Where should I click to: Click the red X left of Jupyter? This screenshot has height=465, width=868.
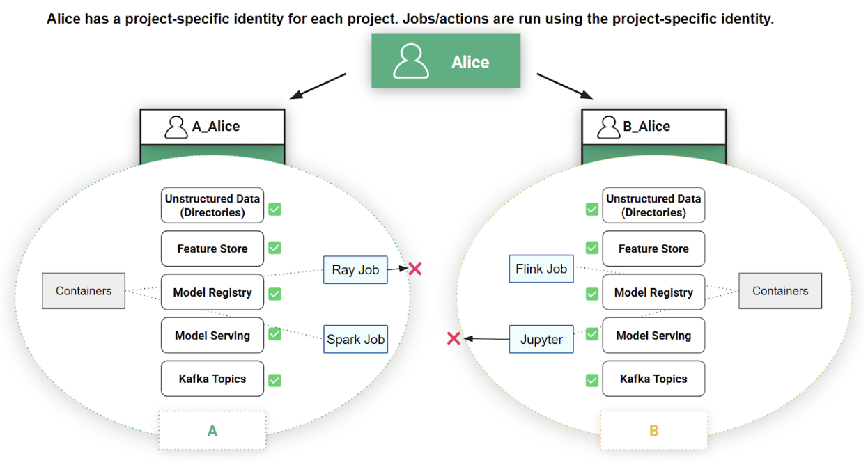pyautogui.click(x=454, y=338)
